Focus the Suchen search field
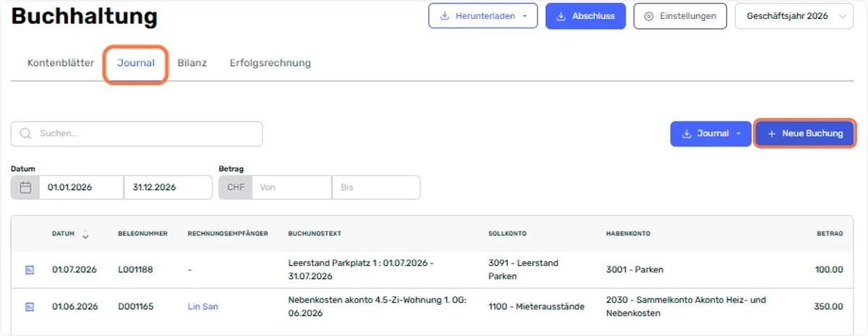The image size is (868, 336). click(x=137, y=134)
